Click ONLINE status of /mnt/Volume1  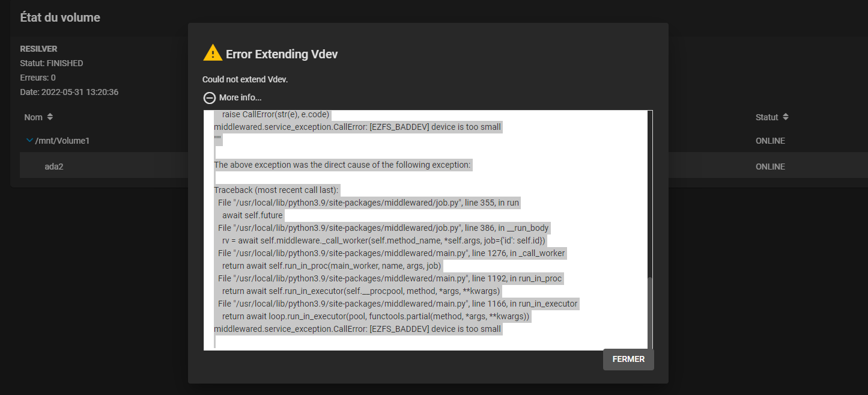(x=770, y=141)
